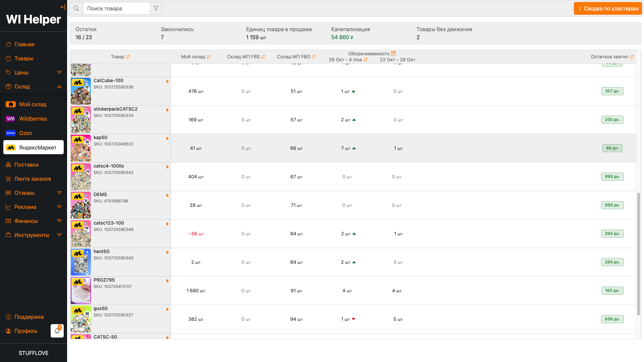The image size is (644, 362).
Task: Click the table's vertical scrollbar
Action: (638, 254)
